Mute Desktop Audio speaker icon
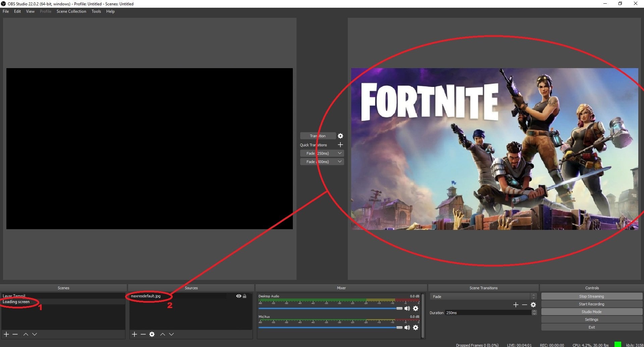The height and width of the screenshot is (347, 644). click(x=407, y=308)
